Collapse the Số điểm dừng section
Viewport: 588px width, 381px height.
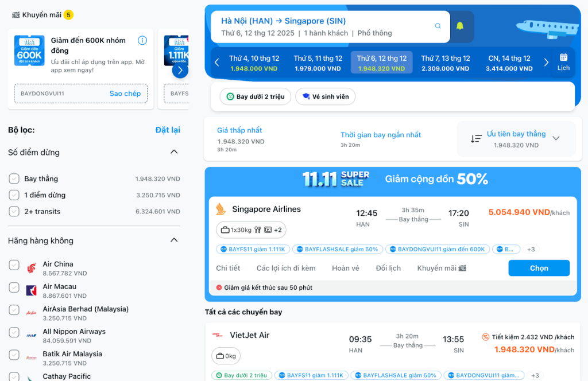[174, 152]
